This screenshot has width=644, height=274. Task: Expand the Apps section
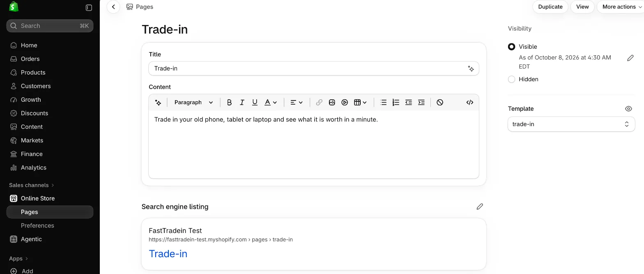pyautogui.click(x=18, y=259)
